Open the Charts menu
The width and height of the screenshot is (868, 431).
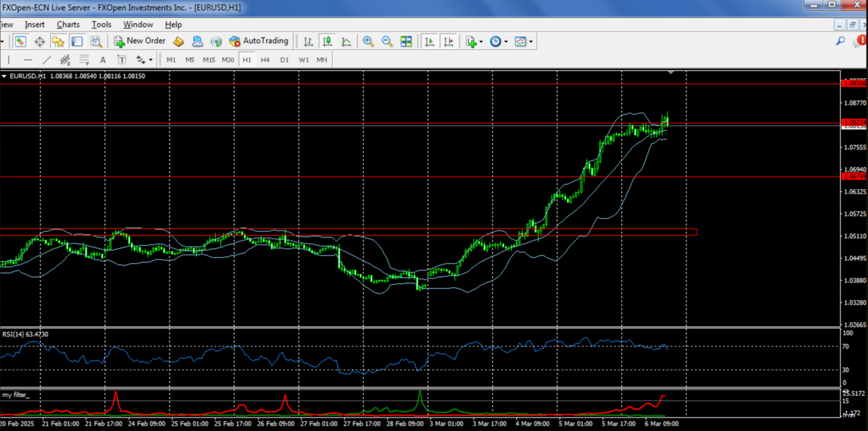pos(68,24)
